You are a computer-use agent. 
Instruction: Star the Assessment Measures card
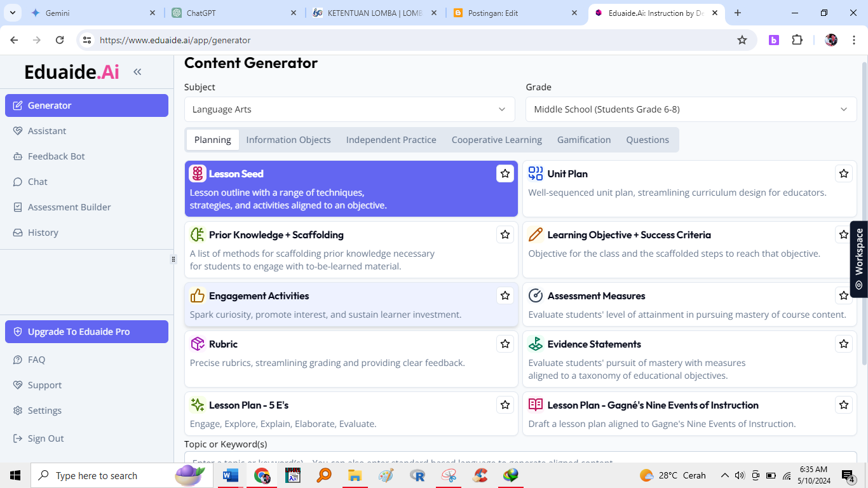(844, 295)
